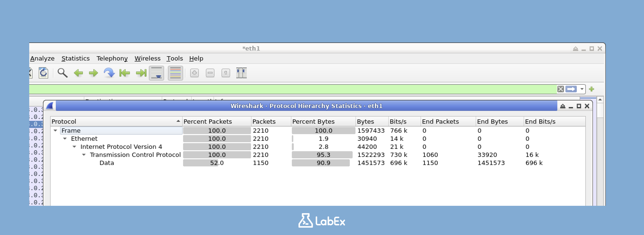Click the Data row Percent Bytes bar
Viewport: 644px width, 235px height.
(x=321, y=163)
